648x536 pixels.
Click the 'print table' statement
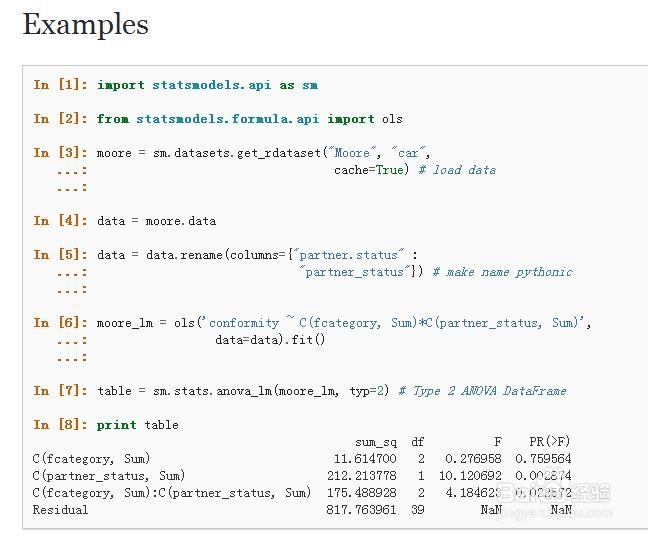click(138, 425)
